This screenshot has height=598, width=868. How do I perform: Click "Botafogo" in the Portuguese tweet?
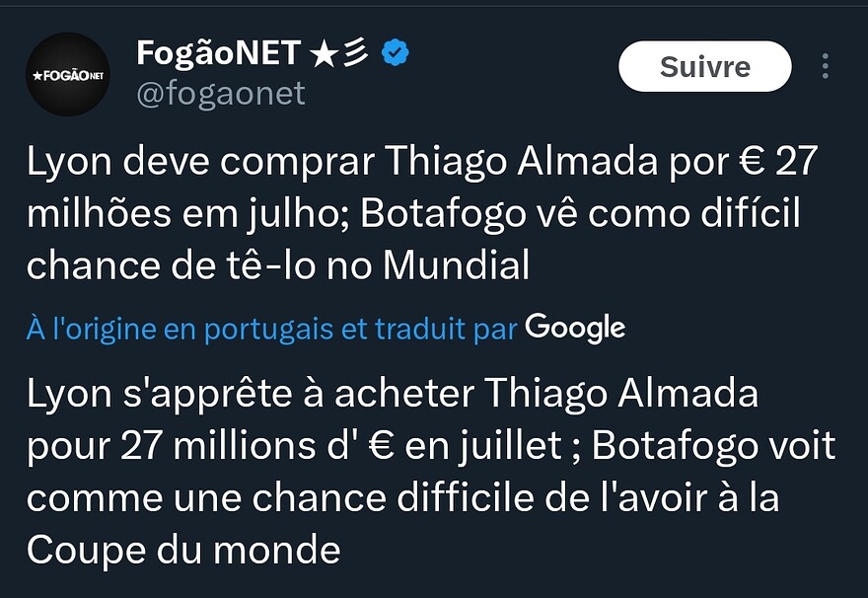coord(444,213)
